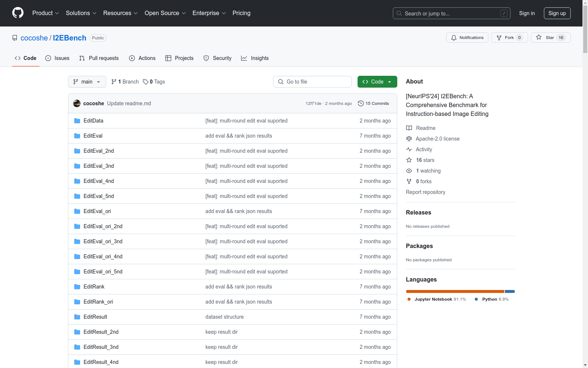Click the folder icon for EditData
Viewport: 588px width, 368px height.
pos(77,121)
